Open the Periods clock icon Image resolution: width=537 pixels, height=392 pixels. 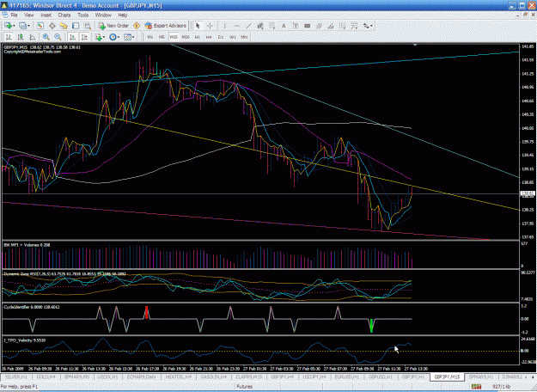tap(113, 37)
